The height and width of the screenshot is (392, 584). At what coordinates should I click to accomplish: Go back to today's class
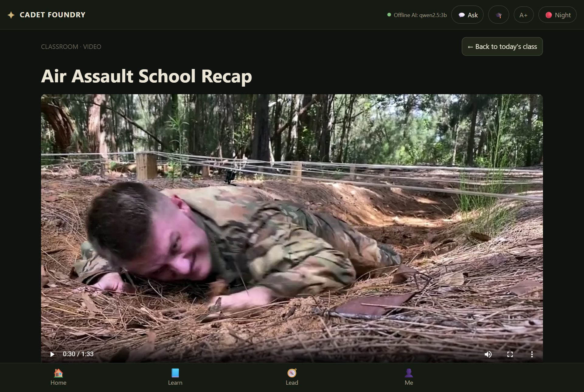(502, 46)
